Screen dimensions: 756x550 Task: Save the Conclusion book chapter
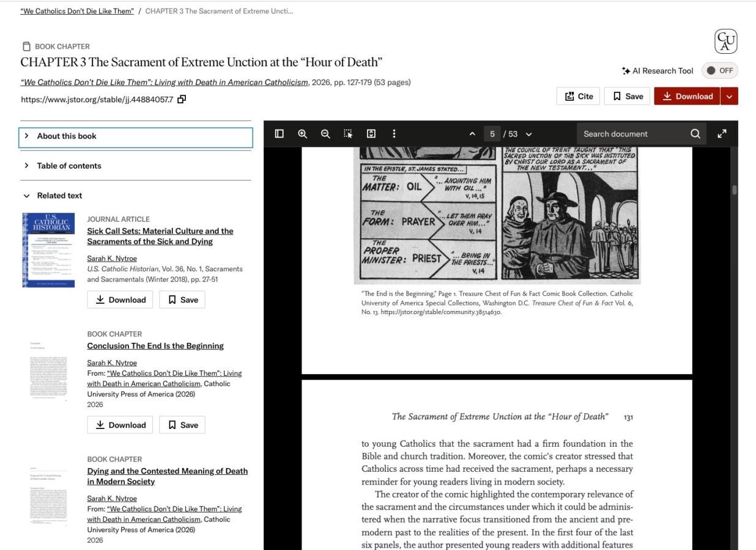coord(182,425)
